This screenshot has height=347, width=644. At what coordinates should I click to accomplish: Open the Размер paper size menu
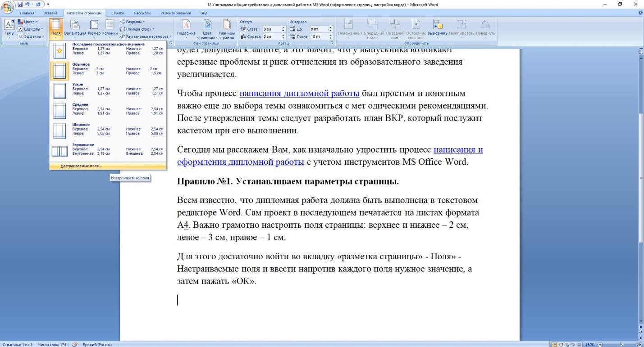pos(94,29)
